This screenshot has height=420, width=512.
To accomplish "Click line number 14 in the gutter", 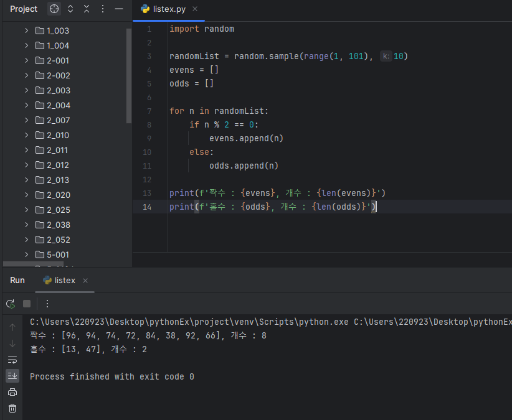I will pyautogui.click(x=147, y=207).
